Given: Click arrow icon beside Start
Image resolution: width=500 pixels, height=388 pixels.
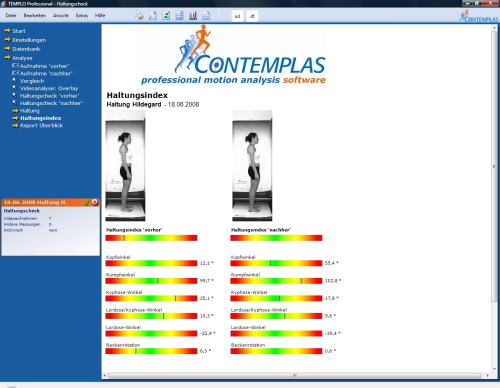Looking at the screenshot, I should (x=7, y=31).
